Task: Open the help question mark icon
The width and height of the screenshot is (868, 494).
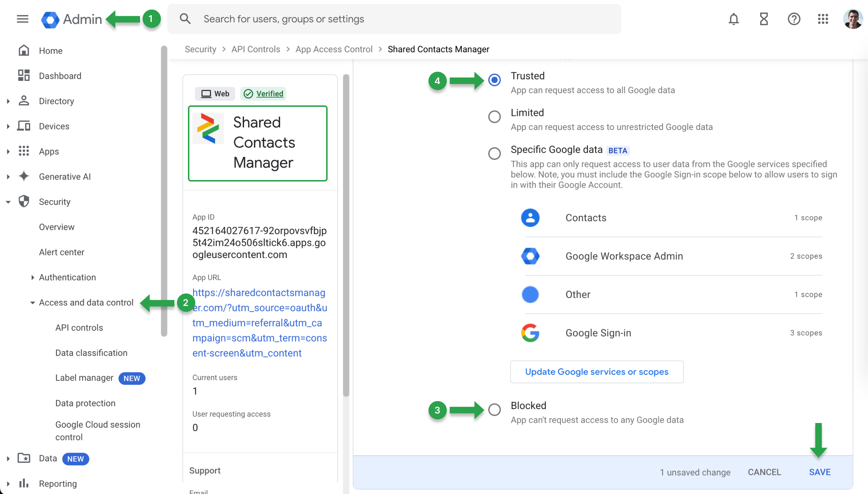Action: [x=794, y=19]
